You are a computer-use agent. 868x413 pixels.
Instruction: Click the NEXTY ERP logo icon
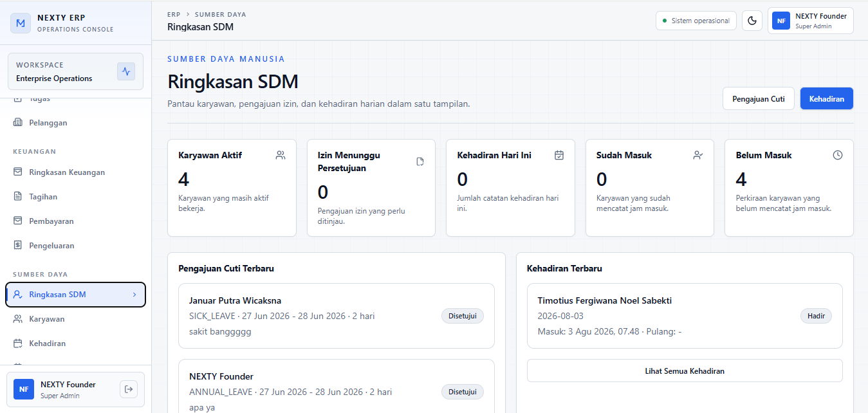(21, 23)
